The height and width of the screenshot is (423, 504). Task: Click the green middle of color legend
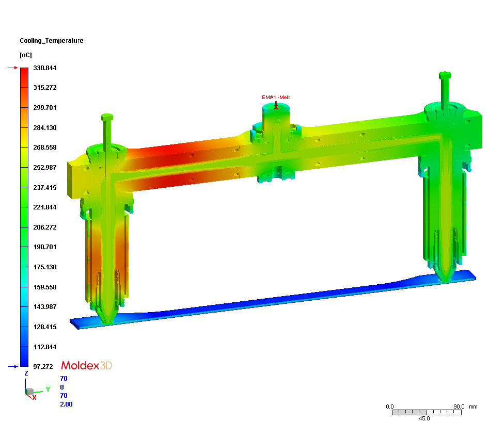[x=24, y=217]
